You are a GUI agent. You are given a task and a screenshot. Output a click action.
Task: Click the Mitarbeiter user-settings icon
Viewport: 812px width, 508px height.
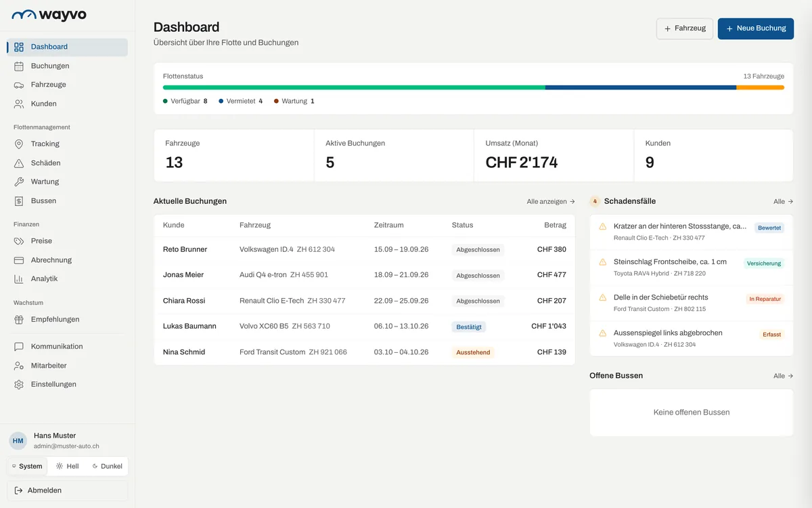click(19, 365)
